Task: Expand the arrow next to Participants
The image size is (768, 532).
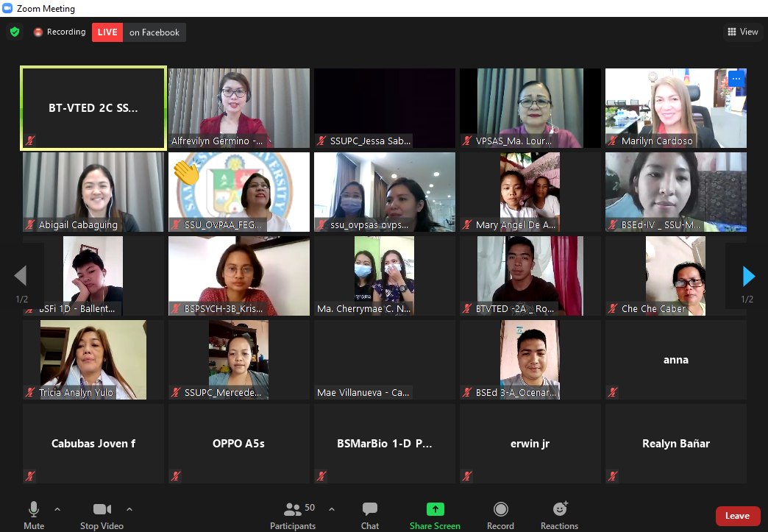Action: point(332,509)
